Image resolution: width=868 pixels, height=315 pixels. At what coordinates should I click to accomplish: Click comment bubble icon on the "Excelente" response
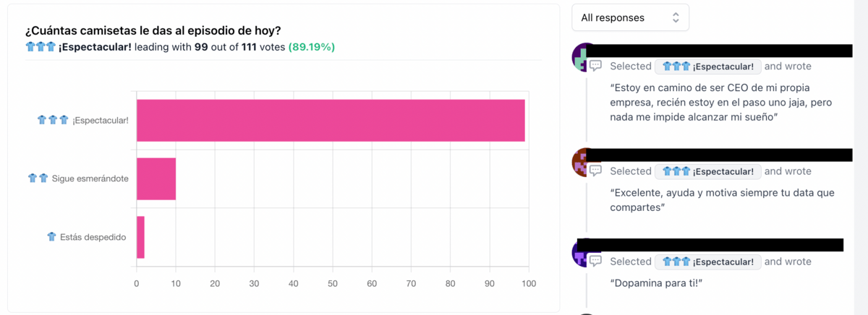tap(595, 171)
